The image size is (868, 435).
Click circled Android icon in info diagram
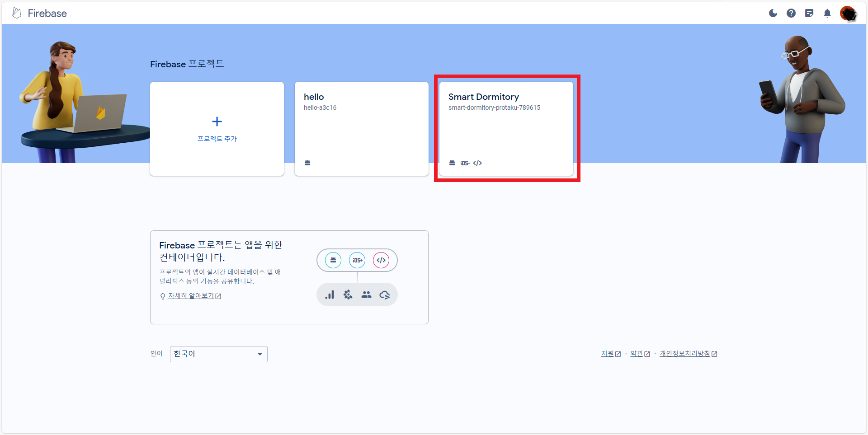(x=333, y=260)
